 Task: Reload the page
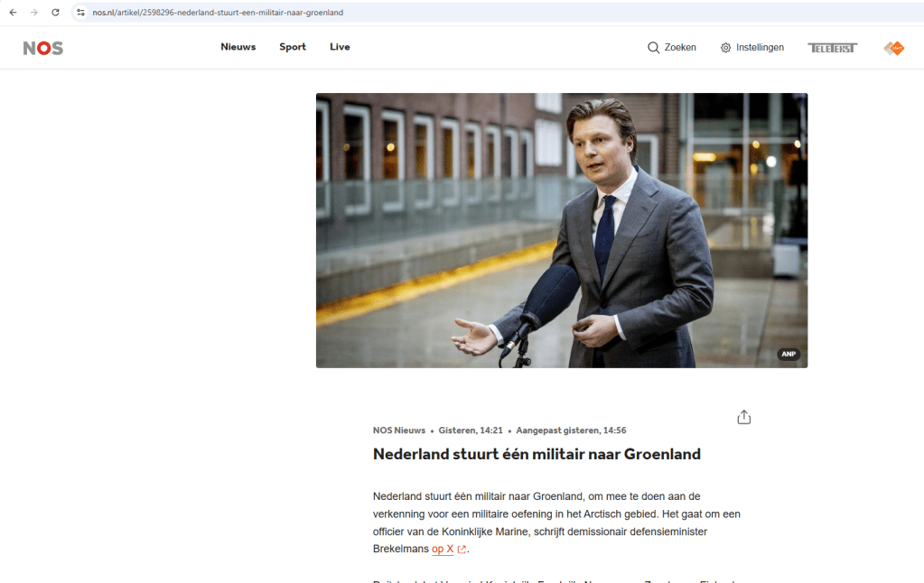click(55, 13)
